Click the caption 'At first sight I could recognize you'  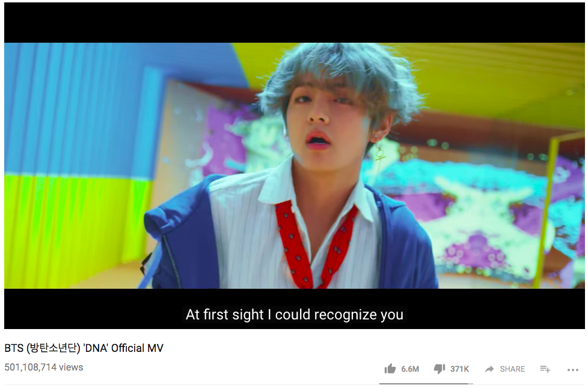click(x=295, y=315)
